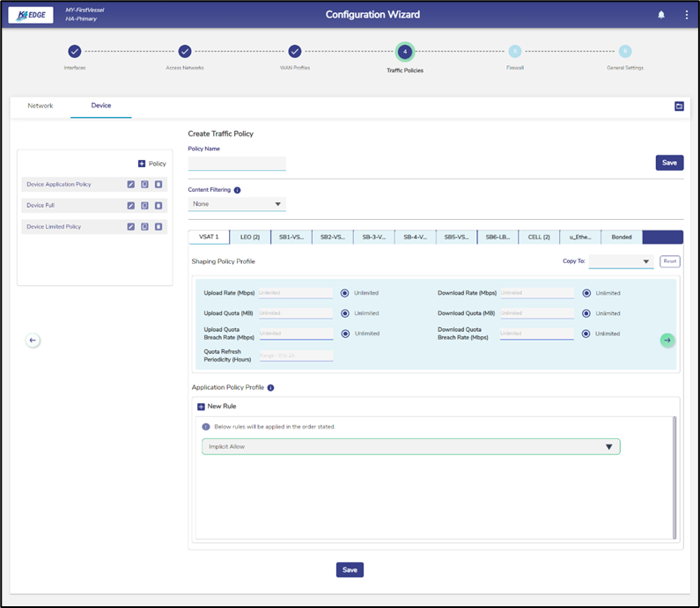Edit the Device Application Policy
The height and width of the screenshot is (608, 700).
click(131, 185)
